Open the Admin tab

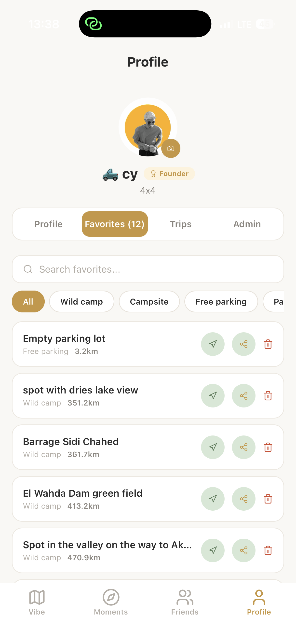pos(247,224)
